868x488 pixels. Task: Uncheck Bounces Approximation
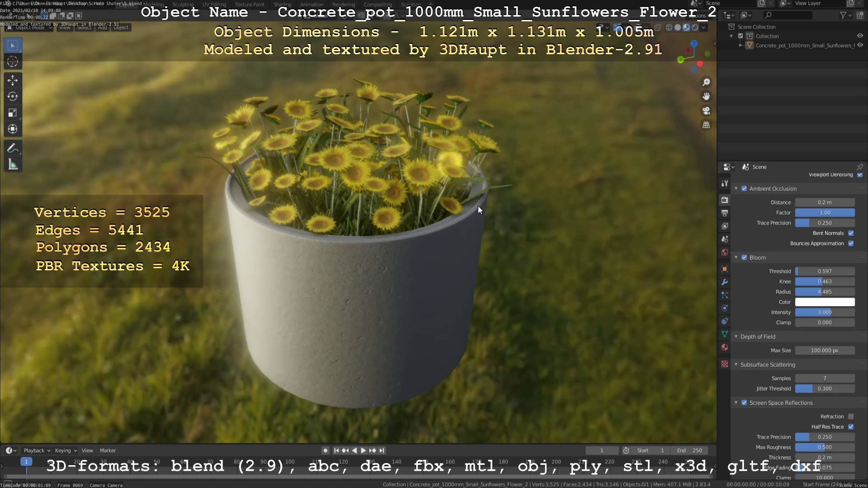click(851, 243)
